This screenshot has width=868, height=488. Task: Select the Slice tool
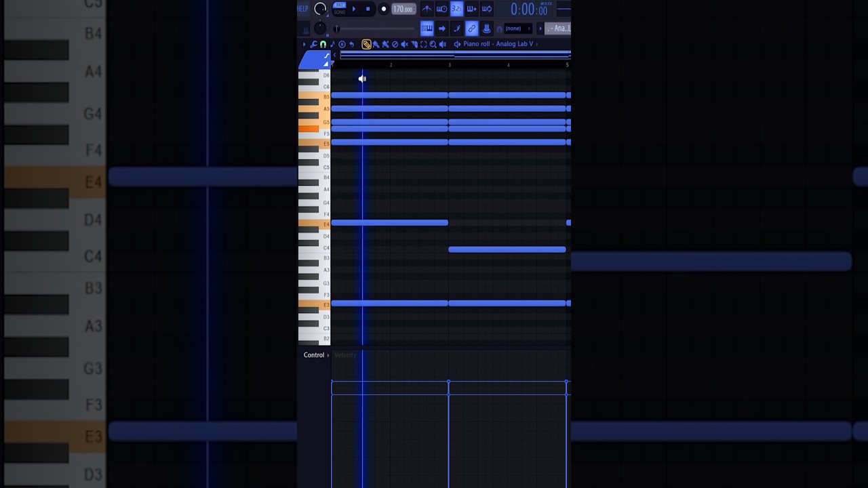(x=414, y=44)
